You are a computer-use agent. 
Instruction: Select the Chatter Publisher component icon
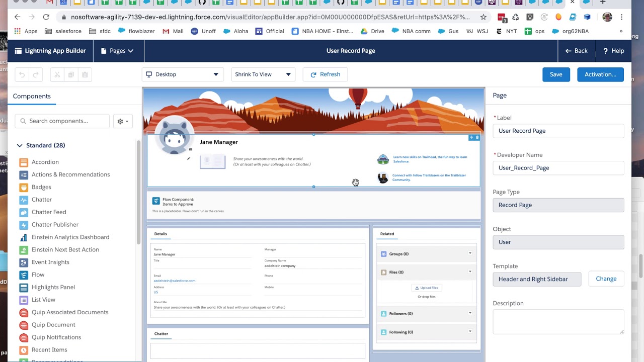click(23, 225)
